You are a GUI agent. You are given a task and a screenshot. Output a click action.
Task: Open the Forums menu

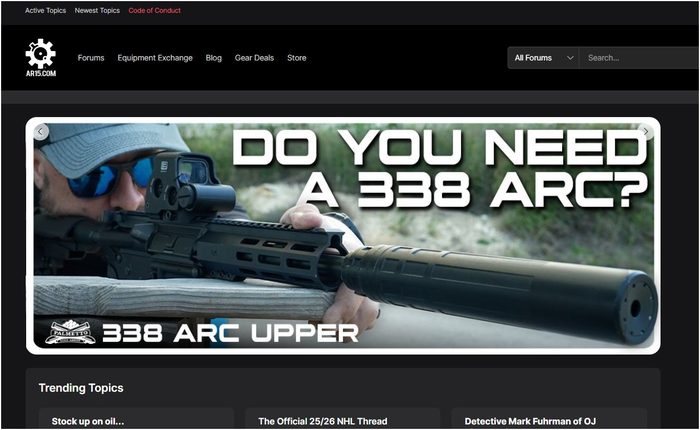pos(91,58)
